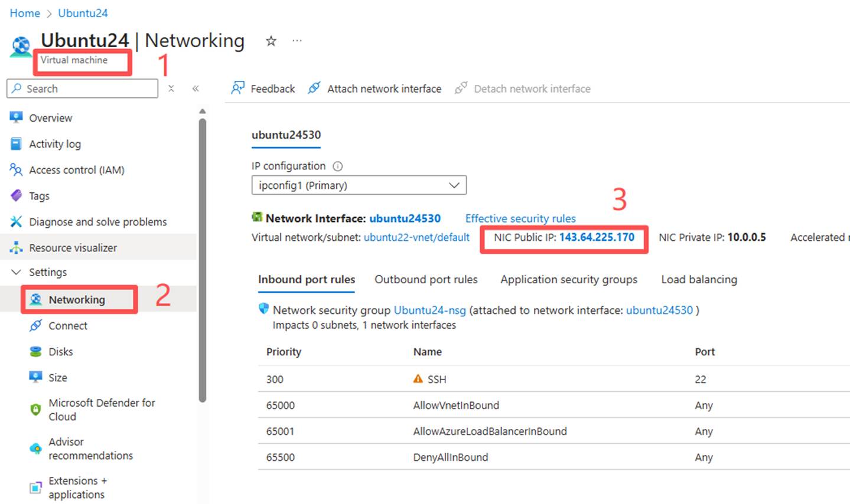Open the Ubuntu24-nsg security group link
This screenshot has width=850, height=504.
(429, 310)
